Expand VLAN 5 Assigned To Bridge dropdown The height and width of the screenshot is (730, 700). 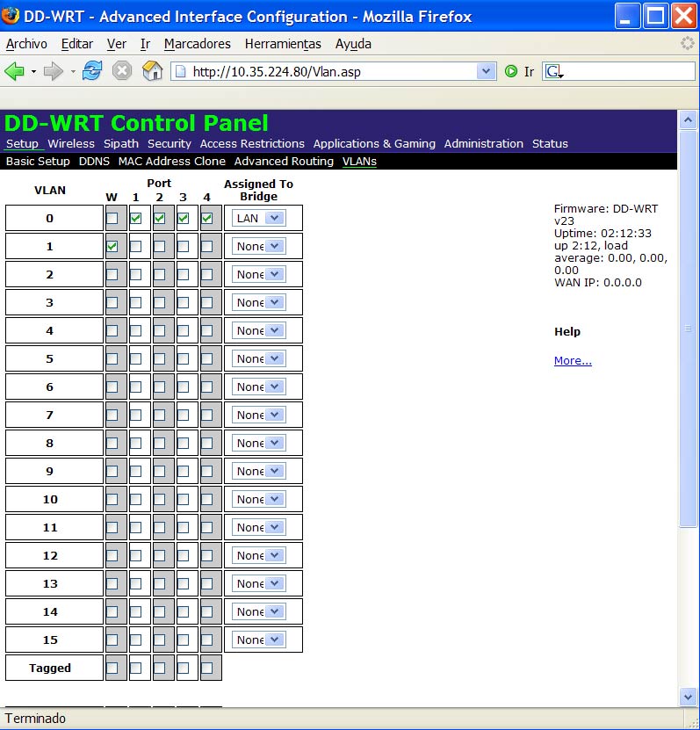259,358
